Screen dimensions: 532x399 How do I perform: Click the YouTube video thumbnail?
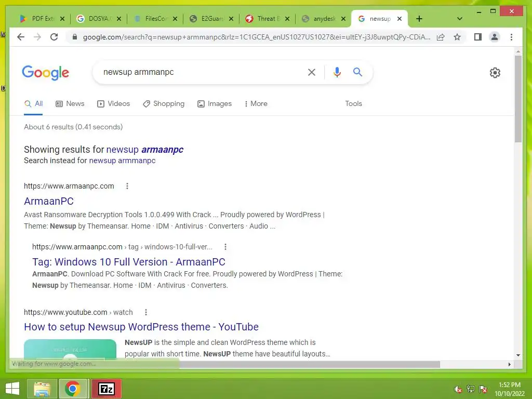(70, 349)
